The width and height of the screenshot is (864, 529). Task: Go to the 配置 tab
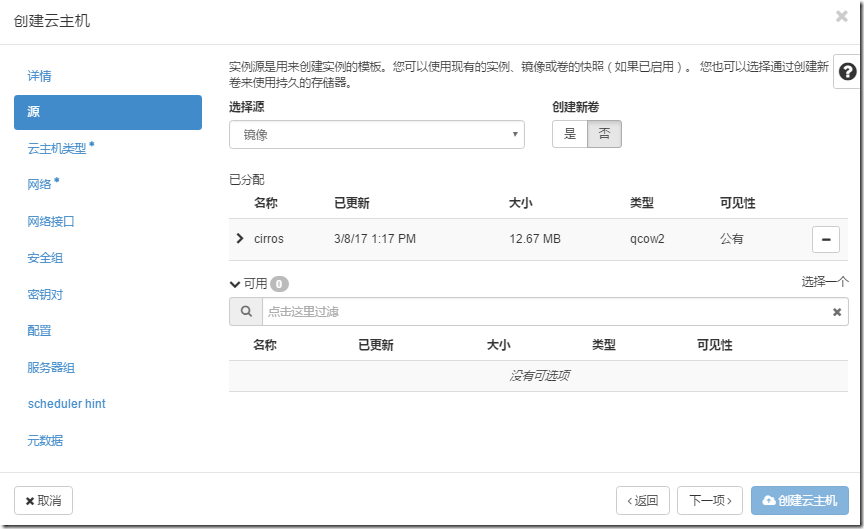pos(40,331)
